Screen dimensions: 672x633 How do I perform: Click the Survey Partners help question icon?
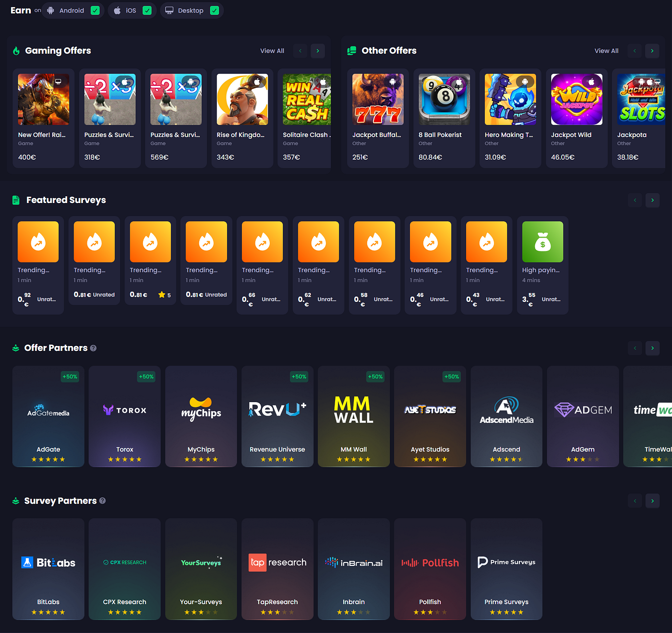click(102, 501)
